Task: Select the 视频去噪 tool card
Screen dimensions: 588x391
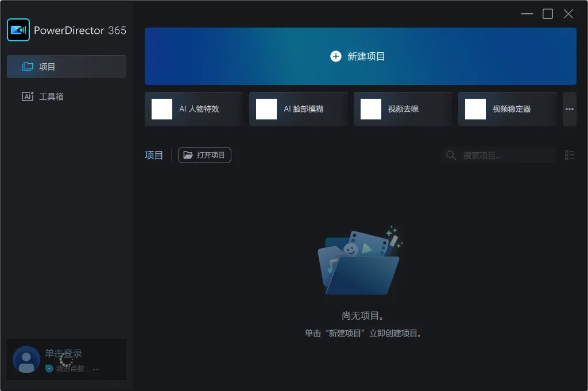Action: coord(403,109)
